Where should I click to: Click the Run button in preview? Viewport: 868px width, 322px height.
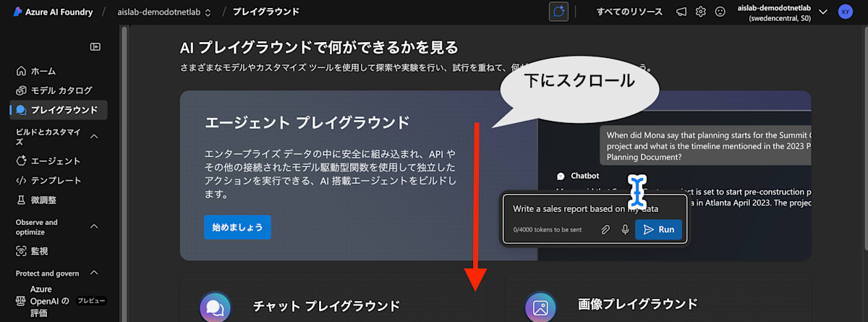click(658, 229)
